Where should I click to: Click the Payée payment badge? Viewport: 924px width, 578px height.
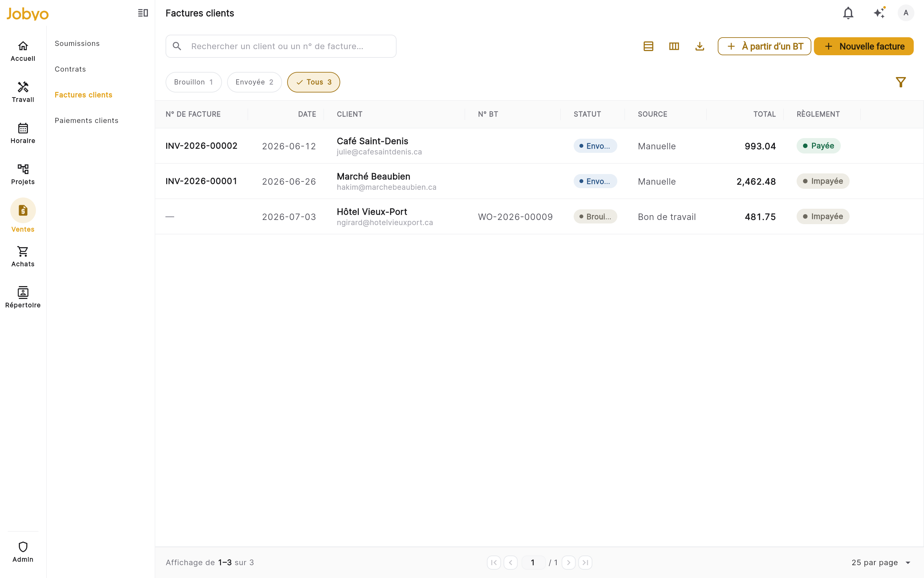coord(818,146)
